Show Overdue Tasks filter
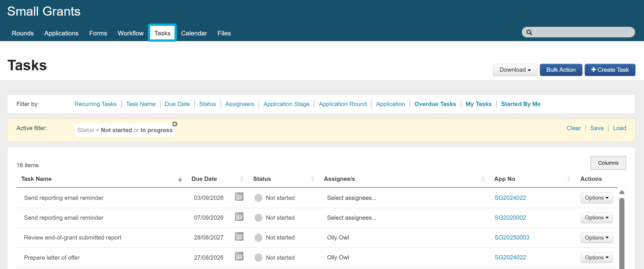Screen dimensions: 644x269 pyautogui.click(x=435, y=104)
